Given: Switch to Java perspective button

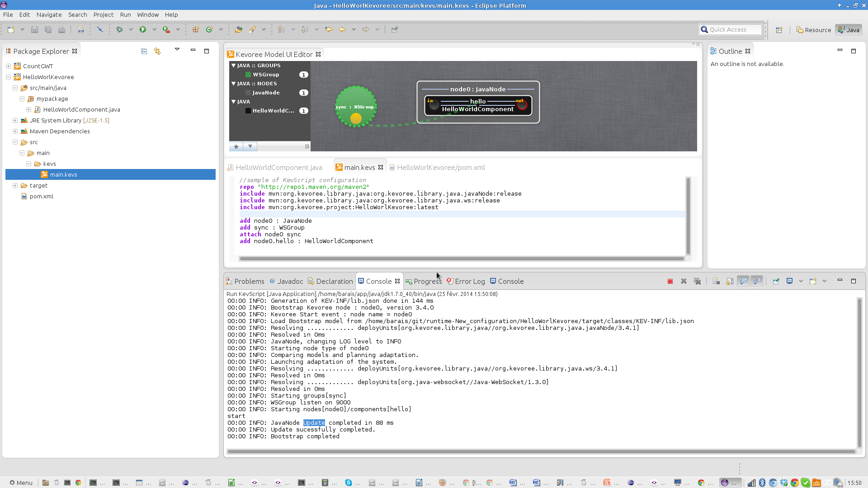Looking at the screenshot, I should coord(849,30).
